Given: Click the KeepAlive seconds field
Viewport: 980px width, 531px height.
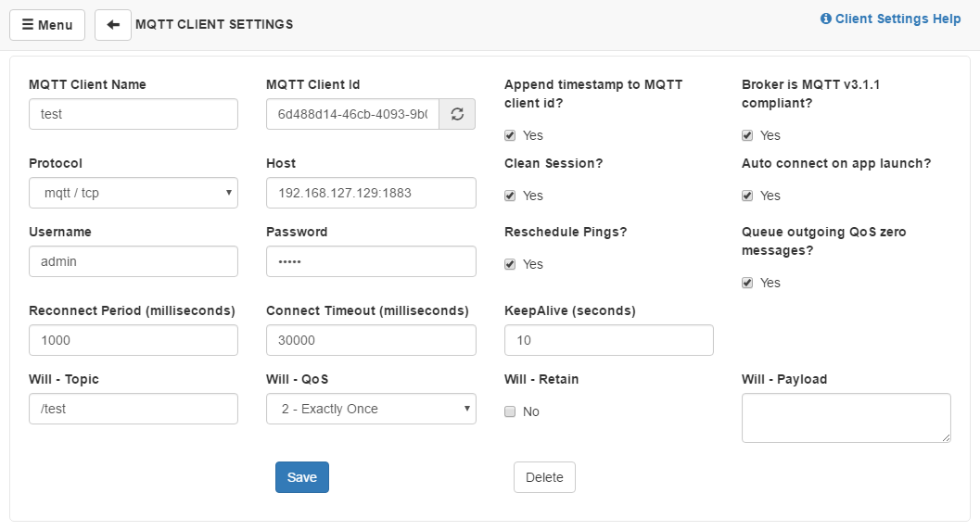Looking at the screenshot, I should 608,340.
